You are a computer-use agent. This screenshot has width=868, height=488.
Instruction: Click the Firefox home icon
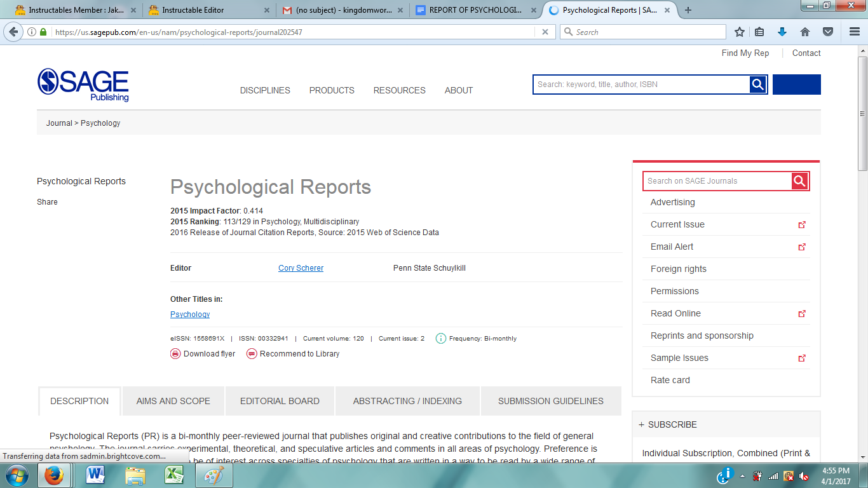coord(804,31)
